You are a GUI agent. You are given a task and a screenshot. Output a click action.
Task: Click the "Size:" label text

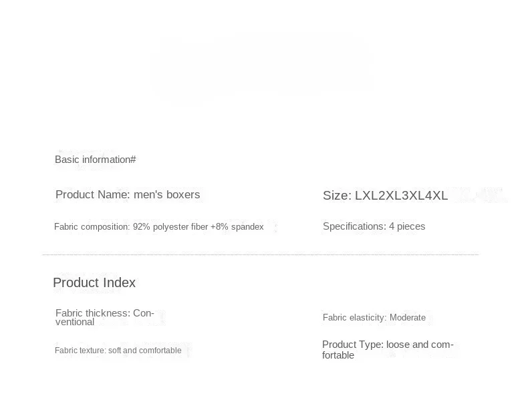[x=337, y=196]
